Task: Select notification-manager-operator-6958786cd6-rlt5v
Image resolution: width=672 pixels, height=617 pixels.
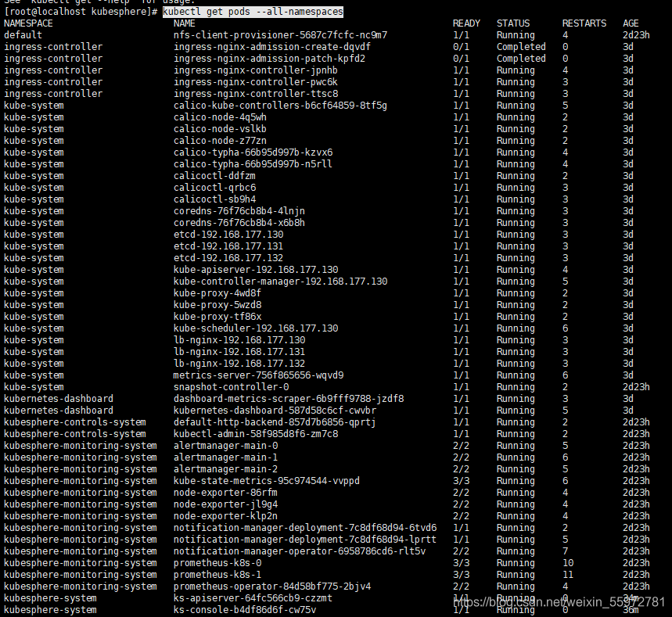Action: pos(300,551)
